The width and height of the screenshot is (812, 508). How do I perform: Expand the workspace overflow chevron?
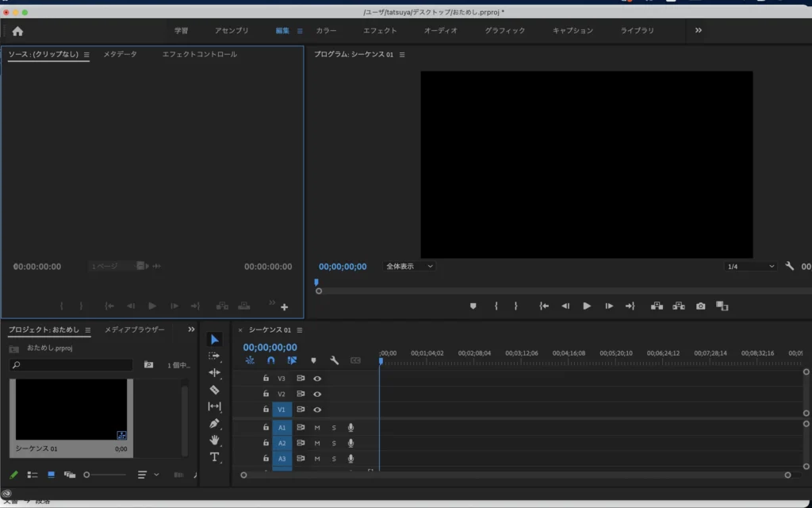[699, 30]
